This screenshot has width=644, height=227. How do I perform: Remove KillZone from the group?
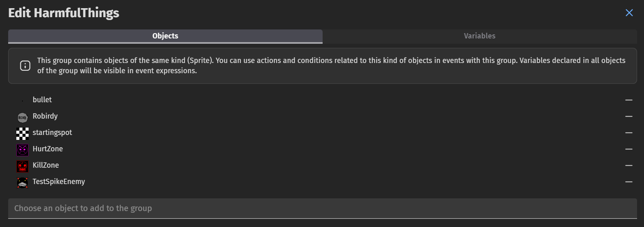[628, 166]
